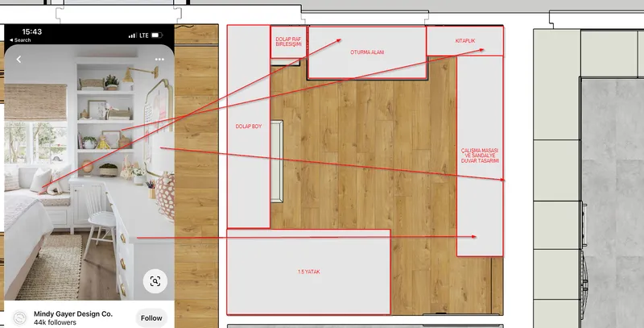
Task: Tap the Search back link in status bar
Action: pos(20,40)
